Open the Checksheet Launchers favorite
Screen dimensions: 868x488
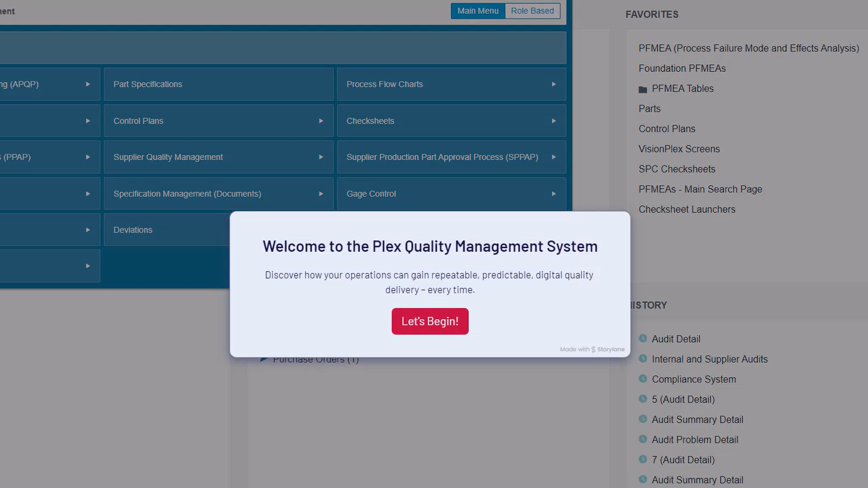pyautogui.click(x=687, y=209)
